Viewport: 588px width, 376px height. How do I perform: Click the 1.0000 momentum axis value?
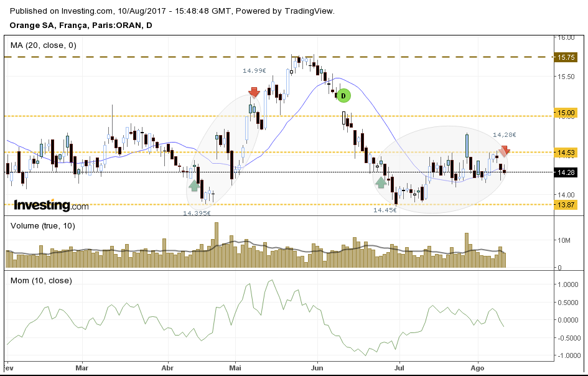[567, 284]
